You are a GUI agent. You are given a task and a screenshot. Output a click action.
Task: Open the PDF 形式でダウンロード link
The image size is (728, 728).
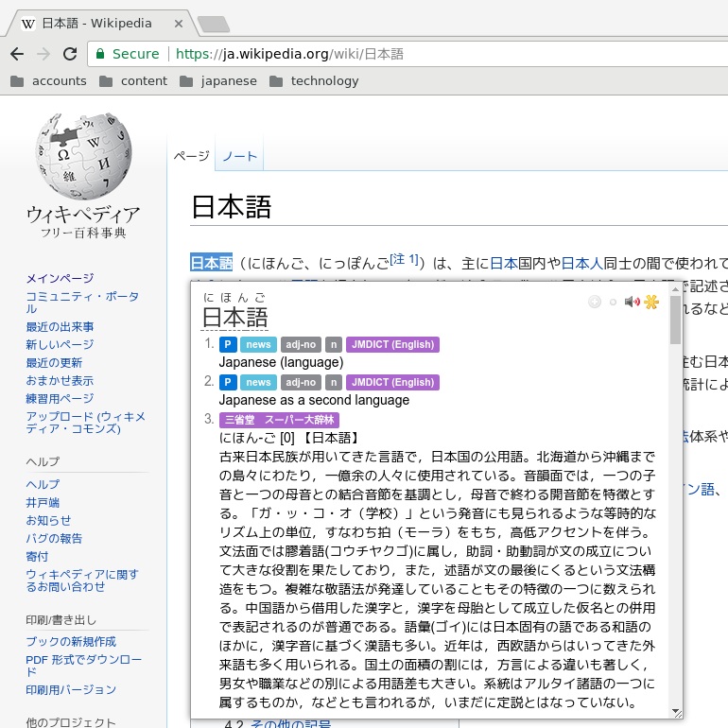click(x=84, y=666)
